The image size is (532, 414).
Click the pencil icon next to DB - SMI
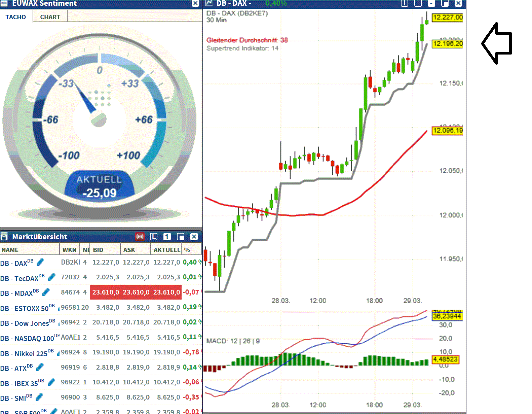click(x=39, y=397)
